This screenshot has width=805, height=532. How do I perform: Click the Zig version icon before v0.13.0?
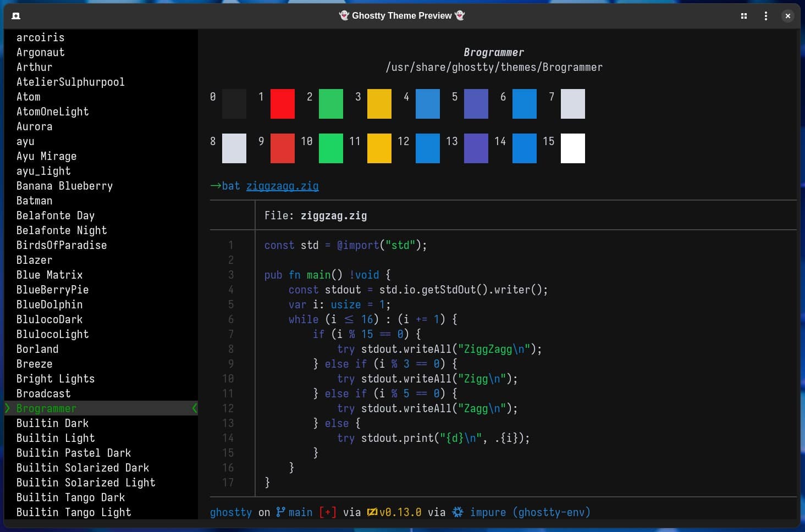coord(372,512)
